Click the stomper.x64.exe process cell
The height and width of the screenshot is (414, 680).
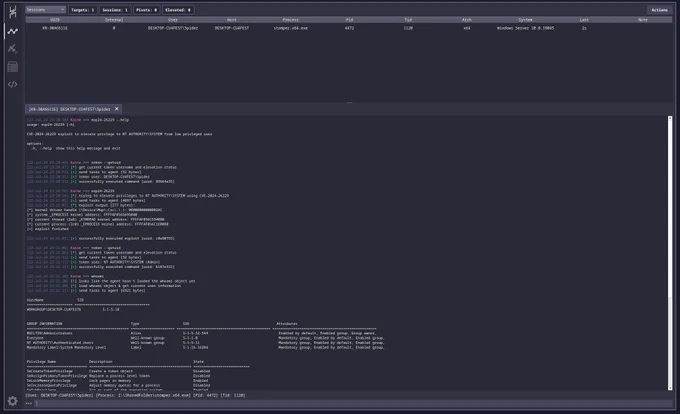[x=291, y=28]
